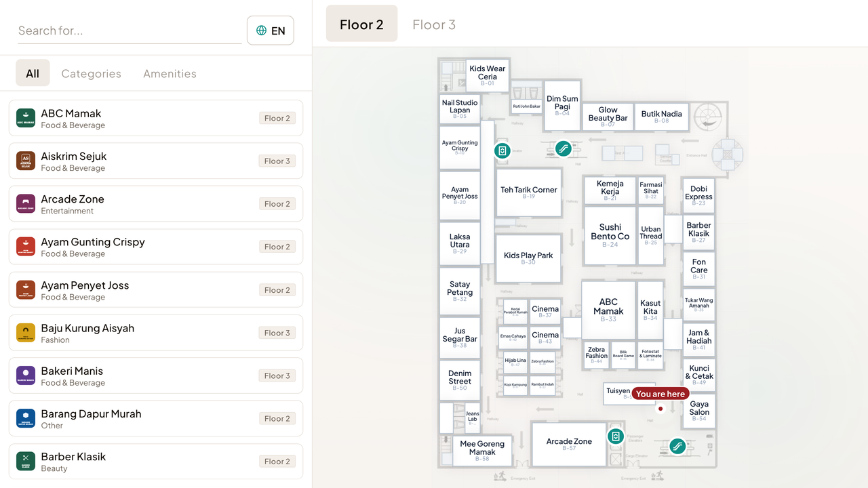Screen dimensions: 868x488
Task: Select Kids Play Park on the map
Action: tap(528, 258)
